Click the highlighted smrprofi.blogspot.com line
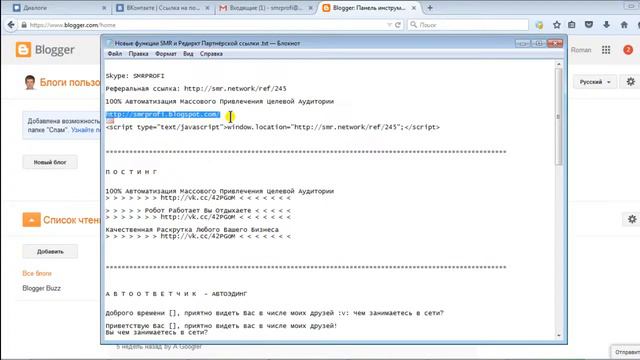 (x=163, y=114)
